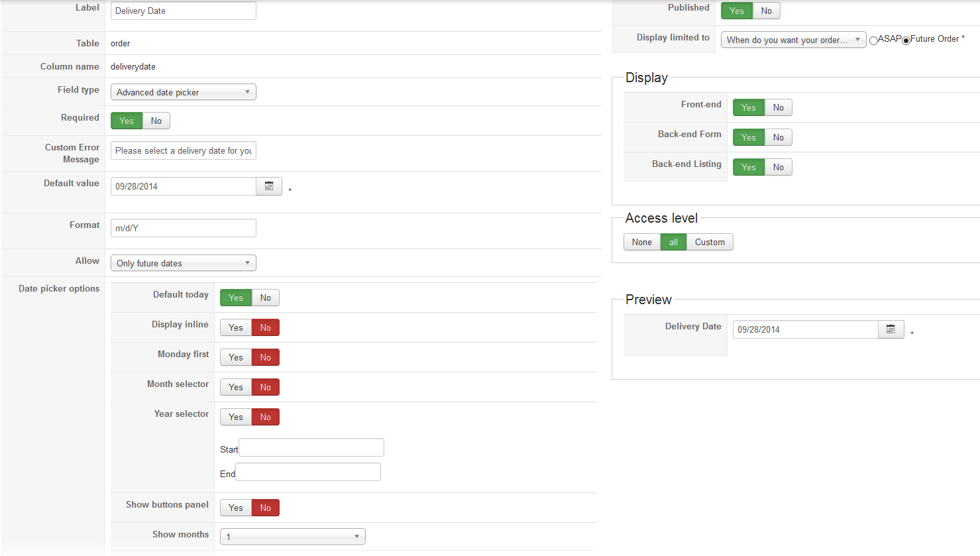Click the Label text field
This screenshot has height=556, width=980.
point(183,11)
